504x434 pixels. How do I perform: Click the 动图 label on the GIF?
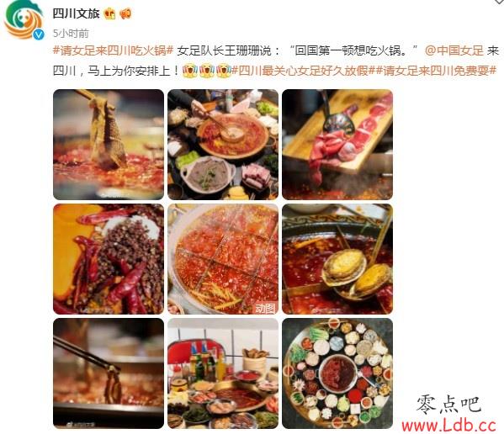[x=265, y=308]
